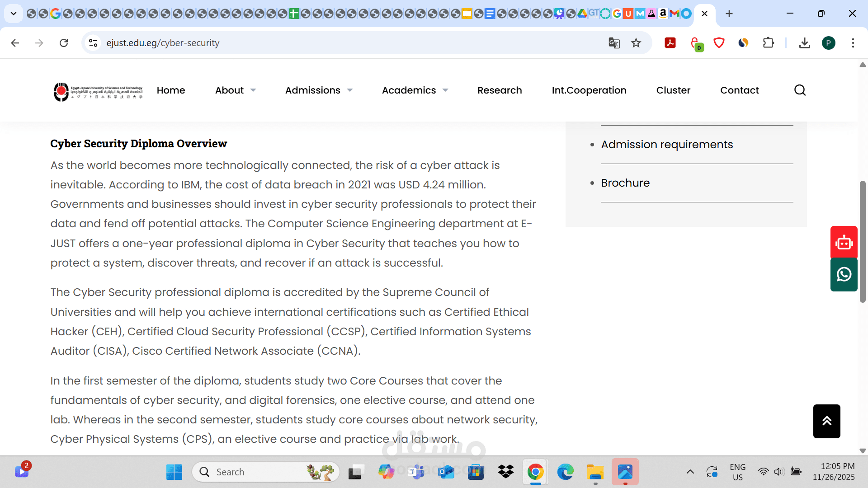Open the Adobe Acrobat extension icon

pos(670,43)
